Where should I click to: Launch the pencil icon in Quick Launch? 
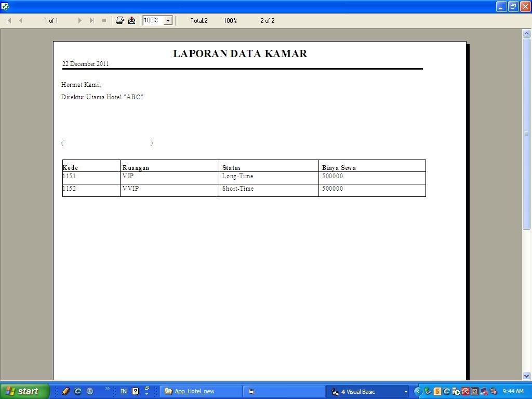pos(66,391)
